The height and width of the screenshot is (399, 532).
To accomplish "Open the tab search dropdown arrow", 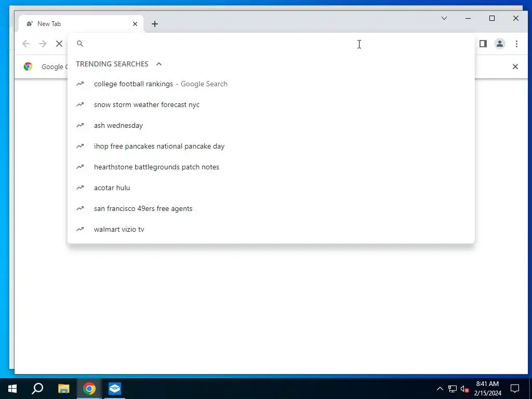I will (x=444, y=18).
